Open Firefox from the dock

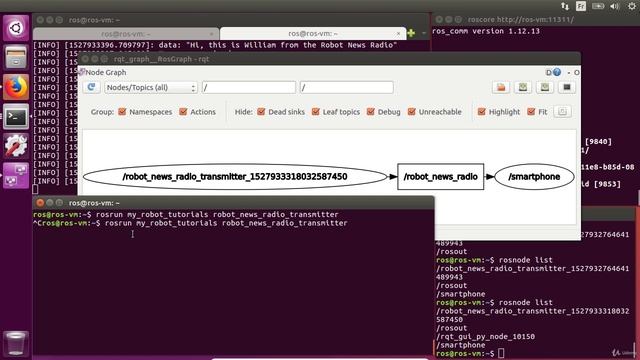pos(16,87)
